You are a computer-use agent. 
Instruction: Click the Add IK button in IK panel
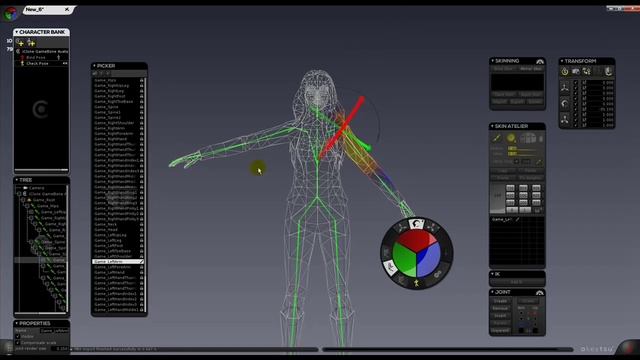point(517,282)
